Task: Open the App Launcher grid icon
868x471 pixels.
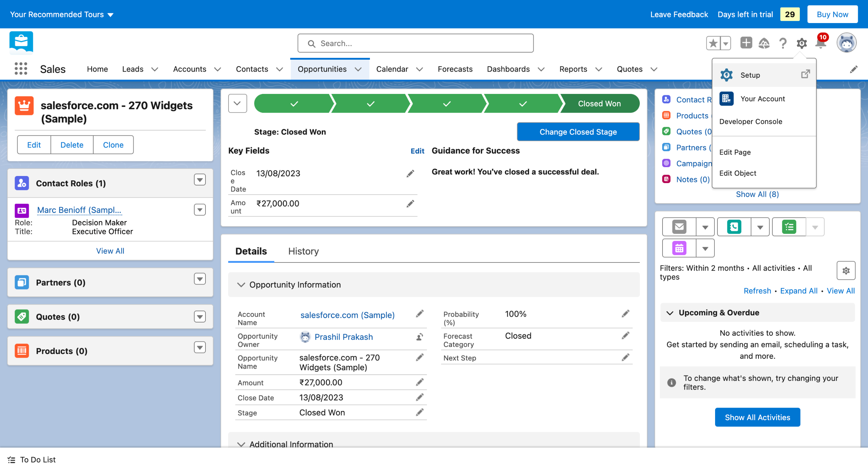Action: 21,69
